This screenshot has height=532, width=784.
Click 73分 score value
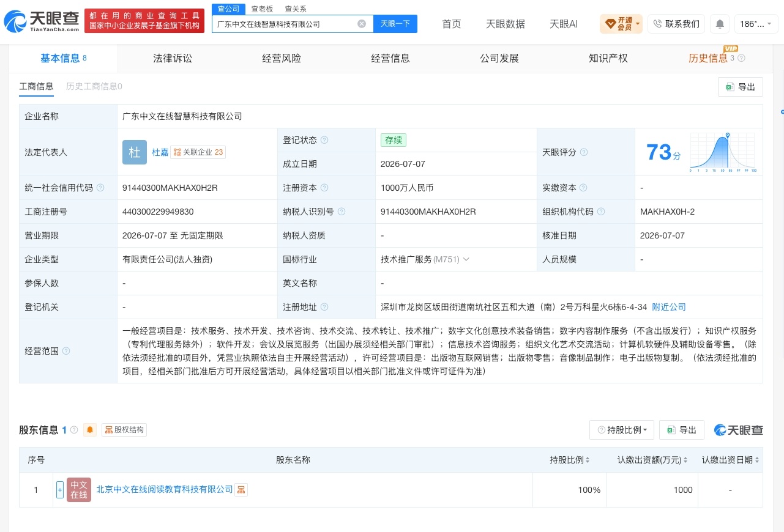pos(663,152)
